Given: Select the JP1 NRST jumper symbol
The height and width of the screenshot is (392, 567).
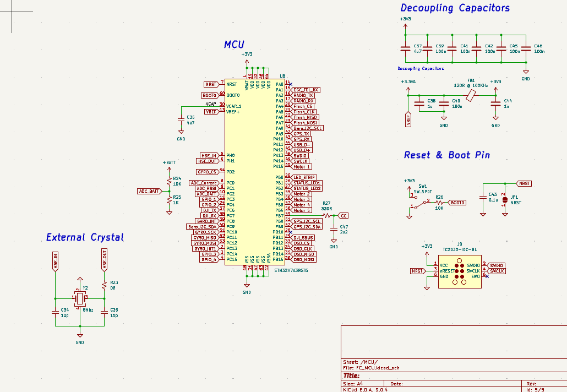Looking at the screenshot, I should 505,200.
